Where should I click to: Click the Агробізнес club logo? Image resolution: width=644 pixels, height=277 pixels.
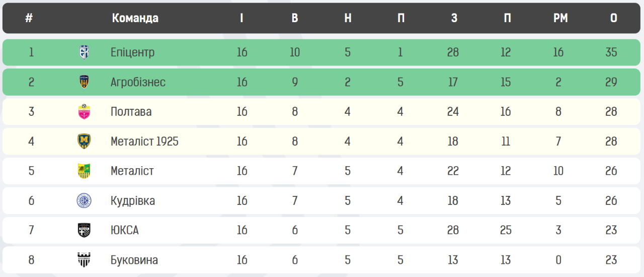pyautogui.click(x=84, y=82)
